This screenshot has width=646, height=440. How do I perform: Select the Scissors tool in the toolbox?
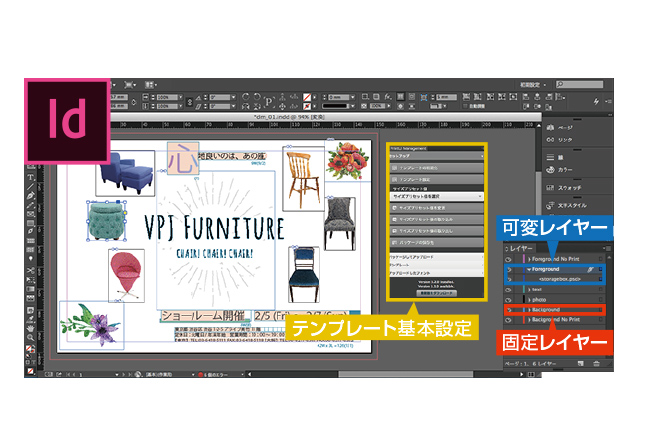[x=30, y=271]
